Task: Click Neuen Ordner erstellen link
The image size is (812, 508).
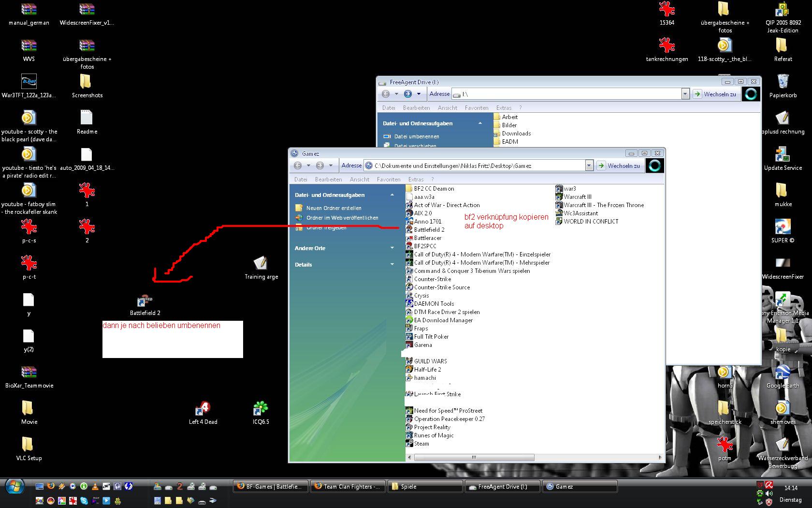Action: click(x=333, y=208)
